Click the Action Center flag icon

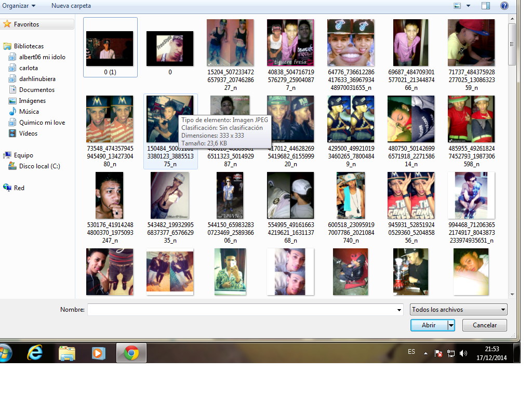(x=438, y=353)
